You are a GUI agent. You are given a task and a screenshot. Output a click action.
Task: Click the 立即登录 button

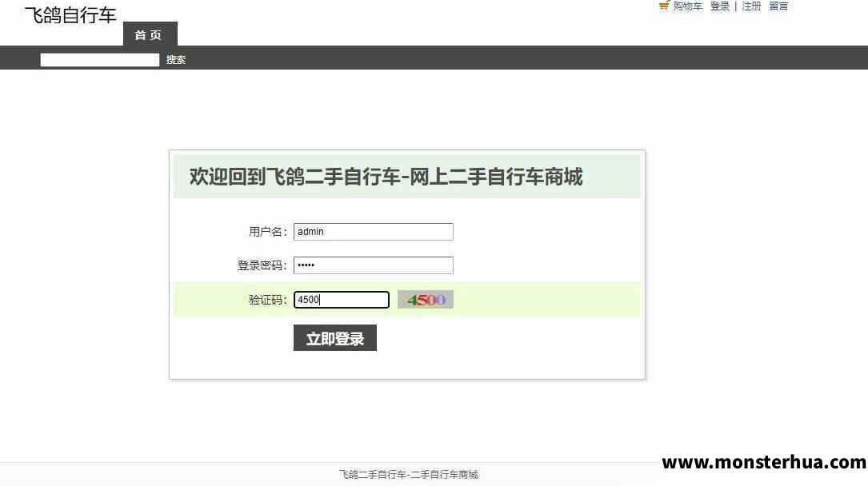click(x=335, y=338)
